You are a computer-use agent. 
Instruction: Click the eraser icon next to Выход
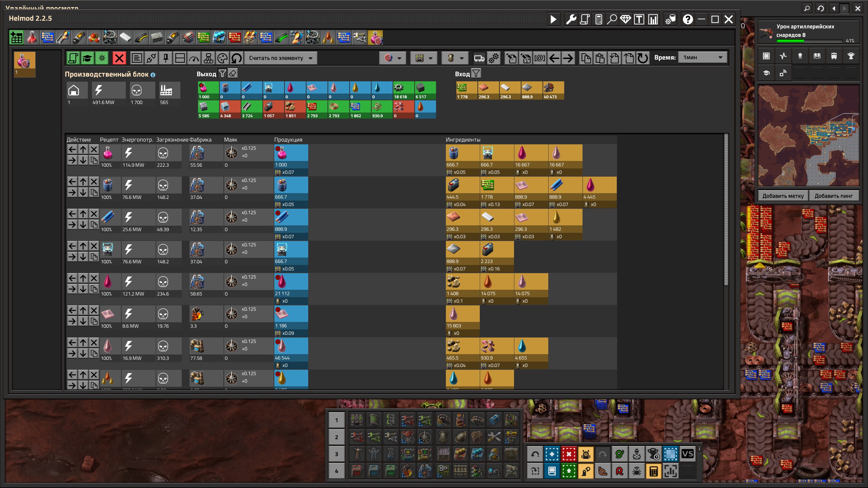[x=233, y=73]
